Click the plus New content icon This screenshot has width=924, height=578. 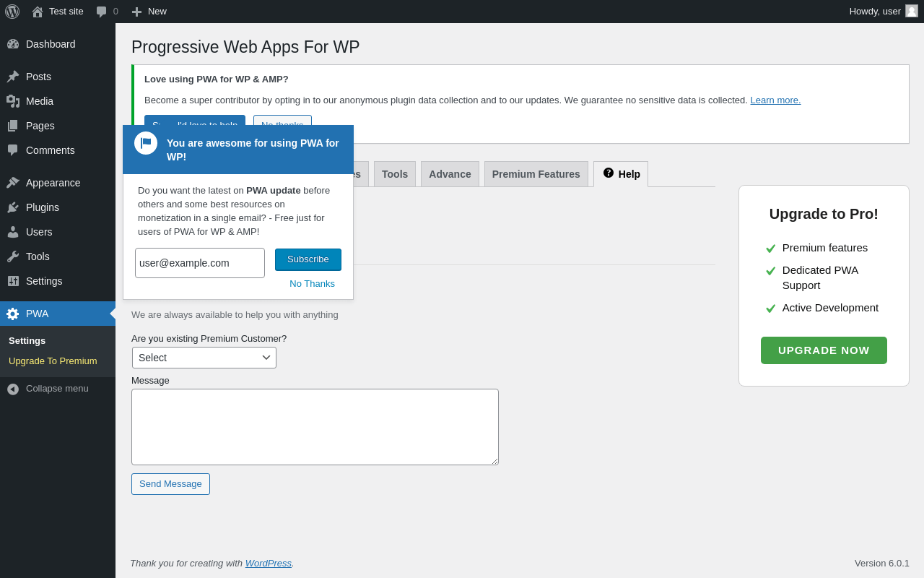click(136, 12)
